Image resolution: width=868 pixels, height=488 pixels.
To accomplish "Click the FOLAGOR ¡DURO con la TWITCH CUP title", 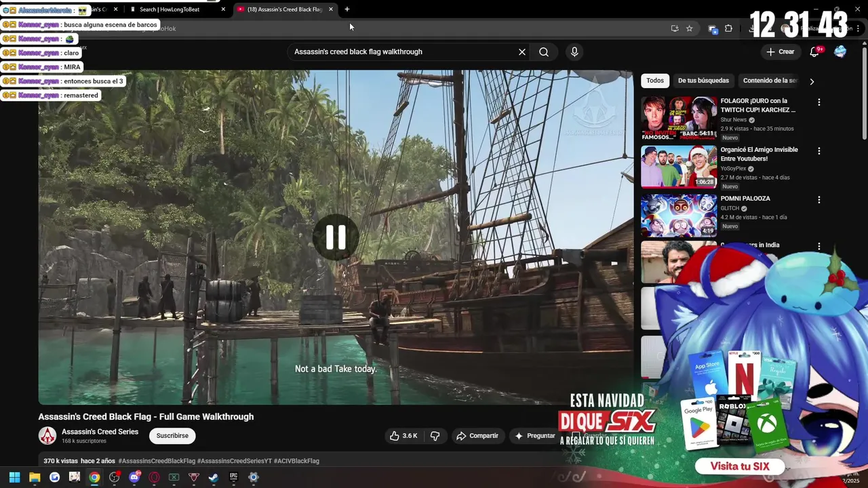I will click(x=758, y=105).
